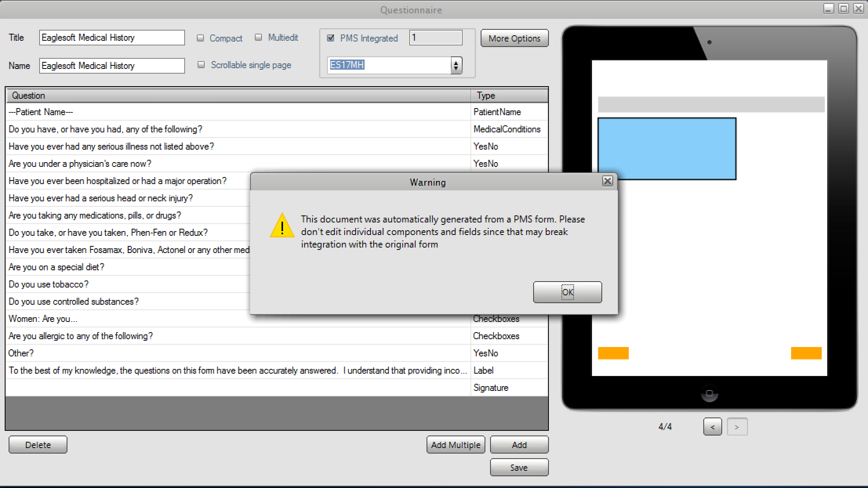Enable Scrollable single page option
Screen dimensions: 868x488
pos(201,65)
